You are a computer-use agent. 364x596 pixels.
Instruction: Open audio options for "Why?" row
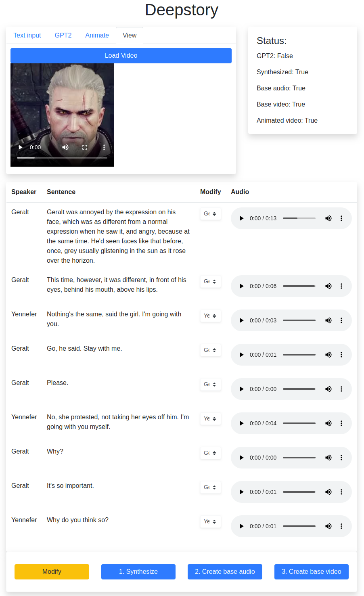click(x=341, y=458)
